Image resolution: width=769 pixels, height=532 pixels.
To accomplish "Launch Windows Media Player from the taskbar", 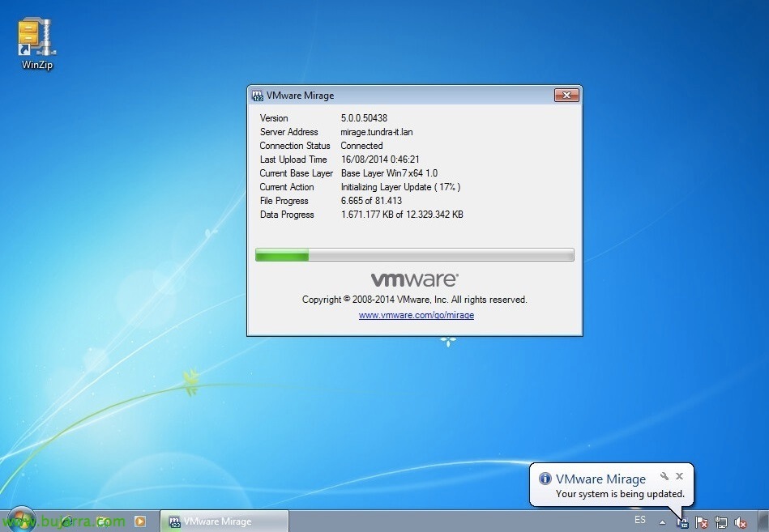I will click(140, 521).
